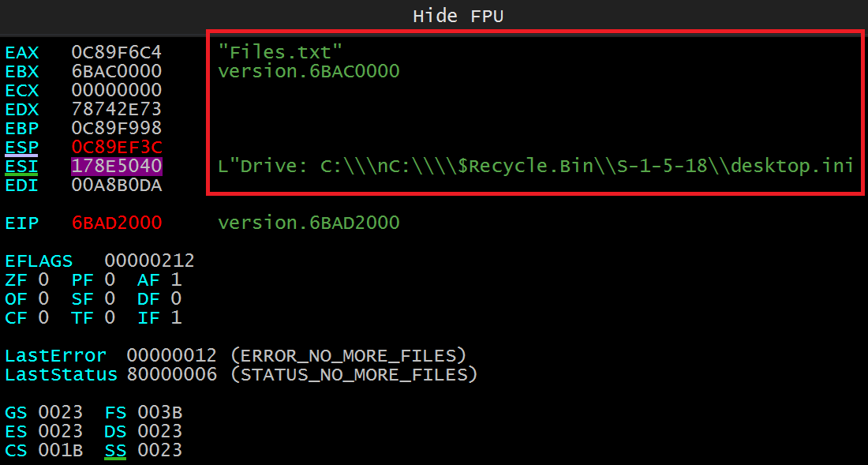The width and height of the screenshot is (868, 465).
Task: Click the "Files.txt" string comment
Action: [x=280, y=53]
